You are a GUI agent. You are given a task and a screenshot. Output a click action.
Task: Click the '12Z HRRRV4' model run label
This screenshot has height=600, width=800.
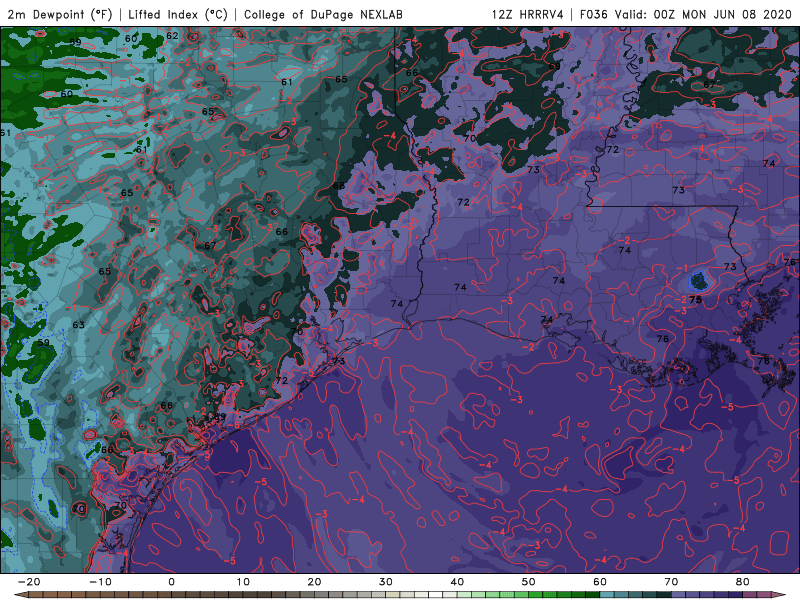[528, 14]
